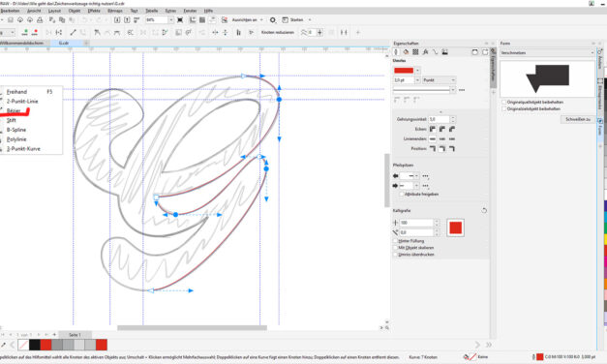Toggle Mit Objekt skalieren checkbox
The height and width of the screenshot is (364, 607).
point(395,248)
